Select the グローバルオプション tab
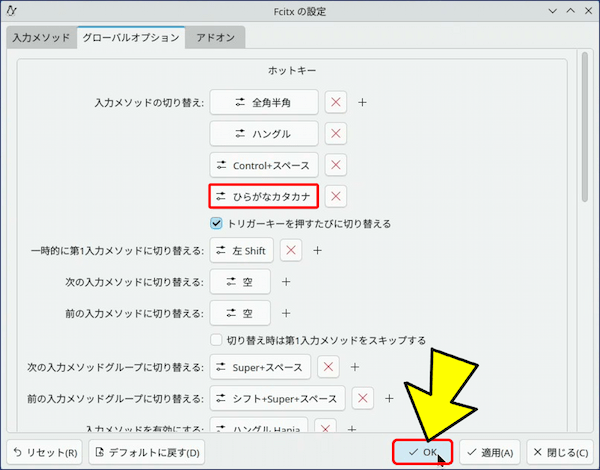 tap(130, 37)
